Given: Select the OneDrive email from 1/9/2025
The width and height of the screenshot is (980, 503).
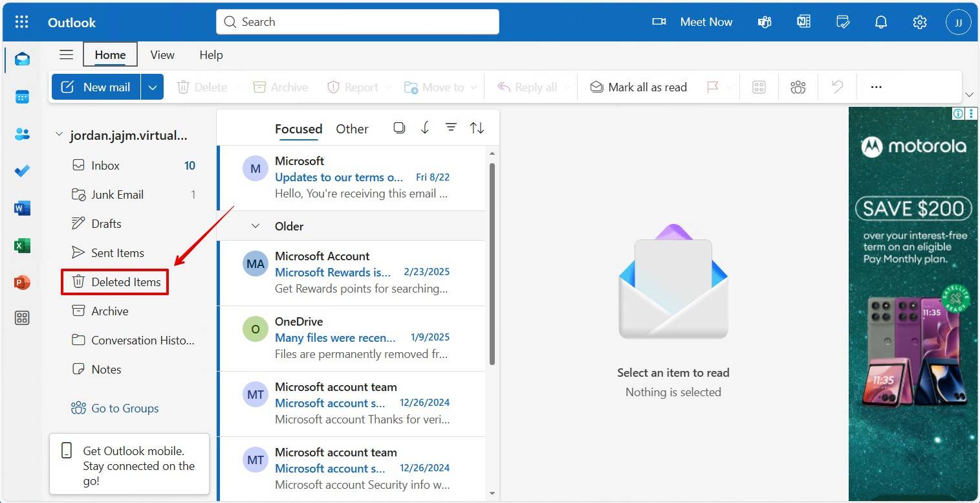Looking at the screenshot, I should pos(353,337).
